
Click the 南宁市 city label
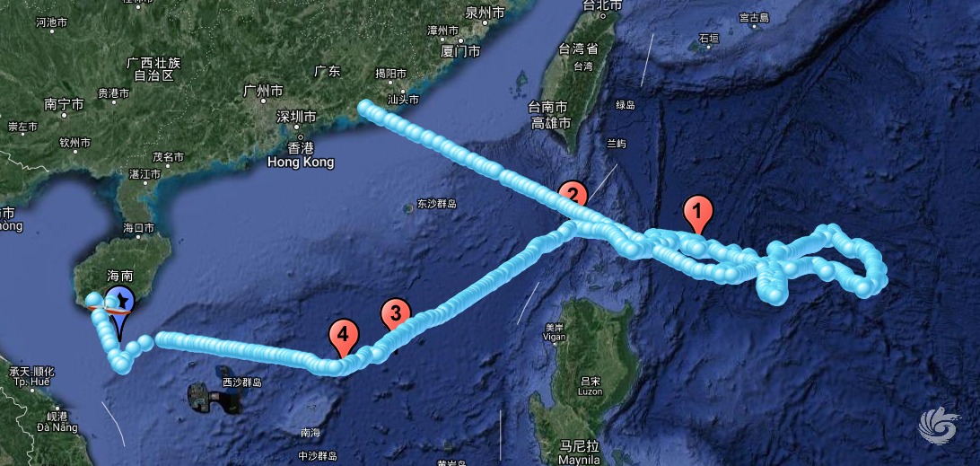point(65,104)
